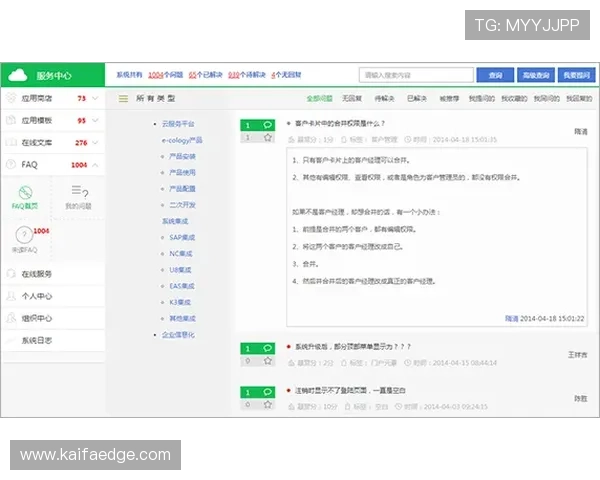
Task: Click the 在线服务 headset icon
Action: 11,273
